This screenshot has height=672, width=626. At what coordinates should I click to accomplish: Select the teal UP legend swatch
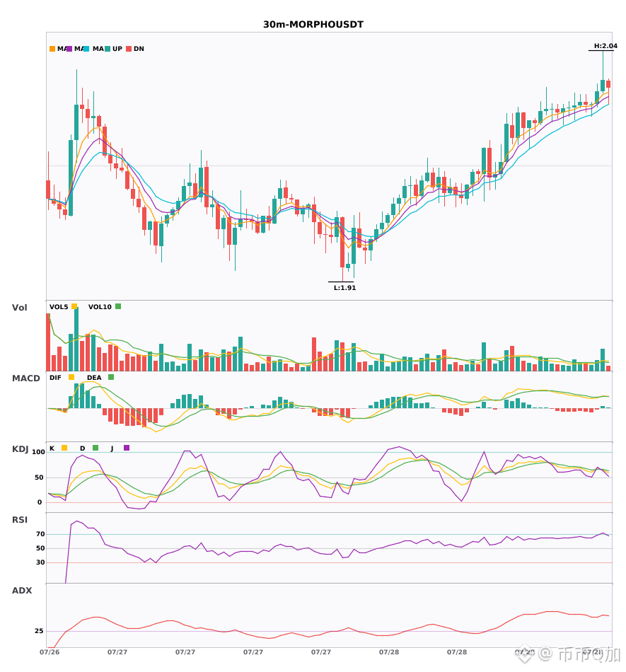(x=108, y=49)
